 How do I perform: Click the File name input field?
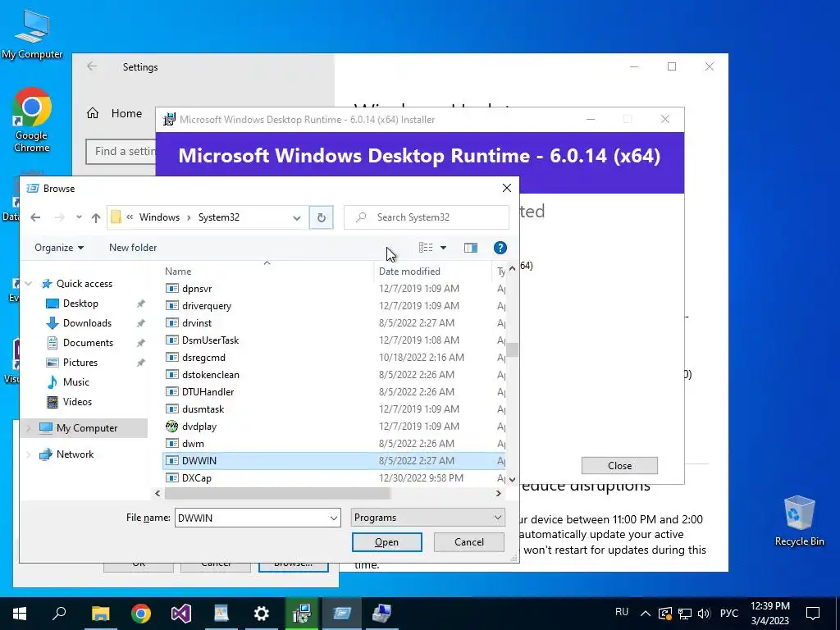coord(251,518)
